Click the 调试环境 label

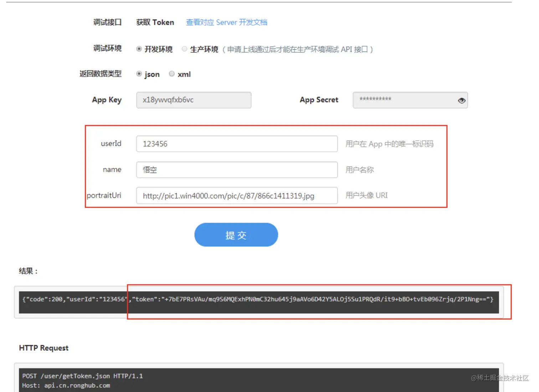tap(107, 48)
